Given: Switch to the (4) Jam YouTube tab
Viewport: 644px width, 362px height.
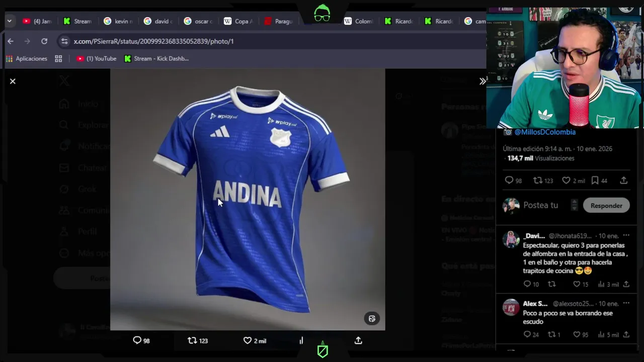Looking at the screenshot, I should point(37,21).
